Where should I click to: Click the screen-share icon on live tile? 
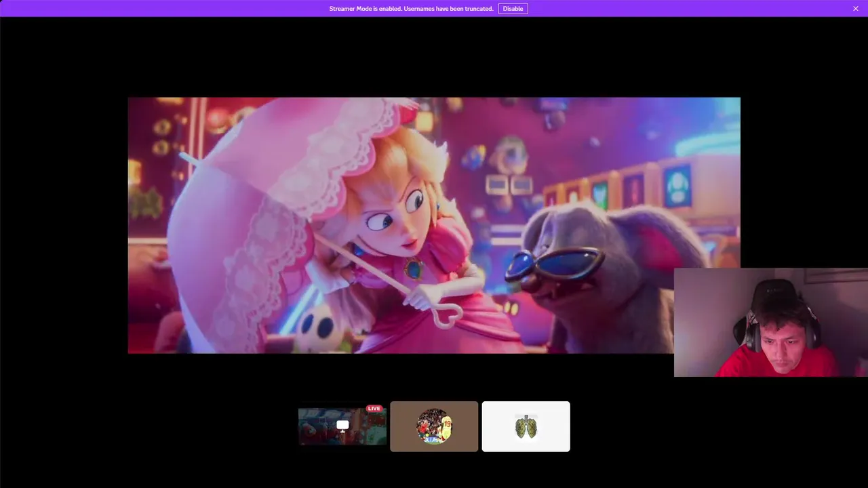pyautogui.click(x=342, y=426)
